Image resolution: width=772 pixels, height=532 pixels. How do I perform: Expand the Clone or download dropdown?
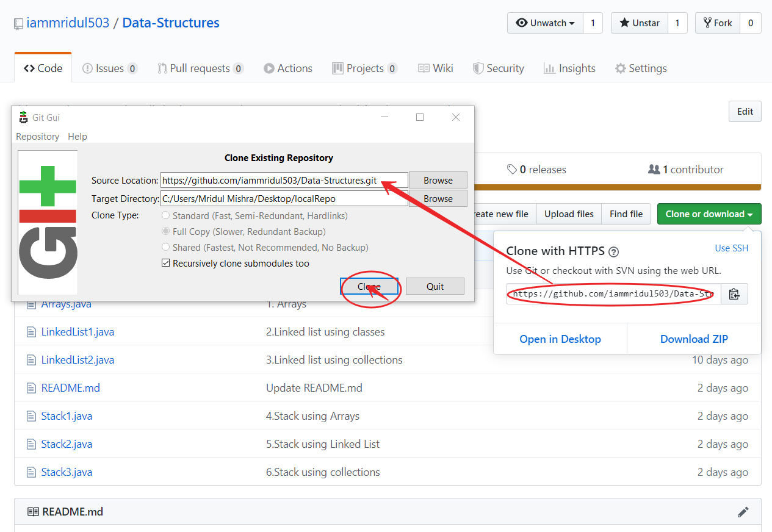[x=709, y=214]
